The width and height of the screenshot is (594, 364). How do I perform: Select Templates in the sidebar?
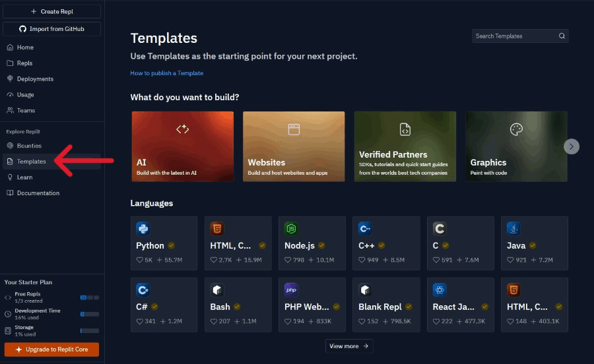(x=52, y=162)
